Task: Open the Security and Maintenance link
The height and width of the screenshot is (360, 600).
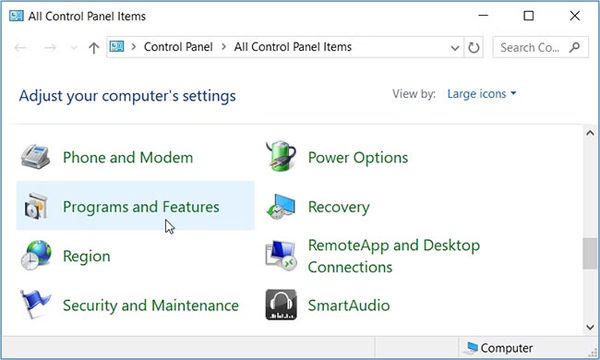Action: tap(151, 305)
